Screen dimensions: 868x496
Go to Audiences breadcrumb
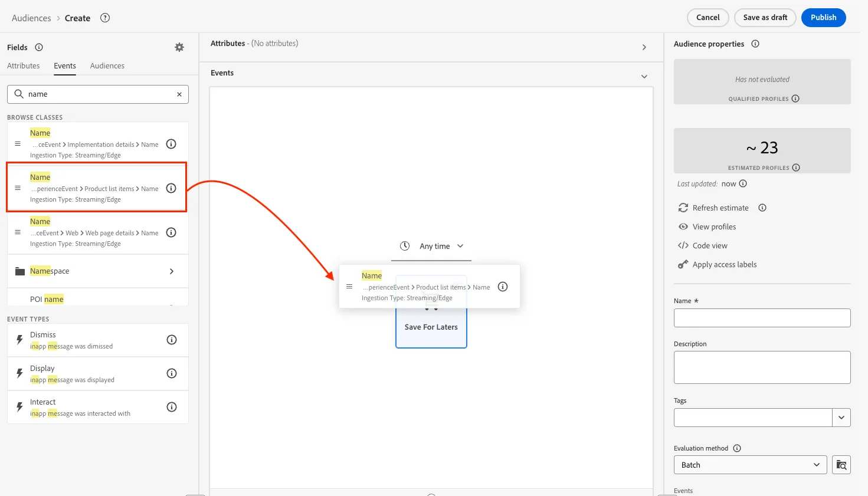click(x=31, y=18)
